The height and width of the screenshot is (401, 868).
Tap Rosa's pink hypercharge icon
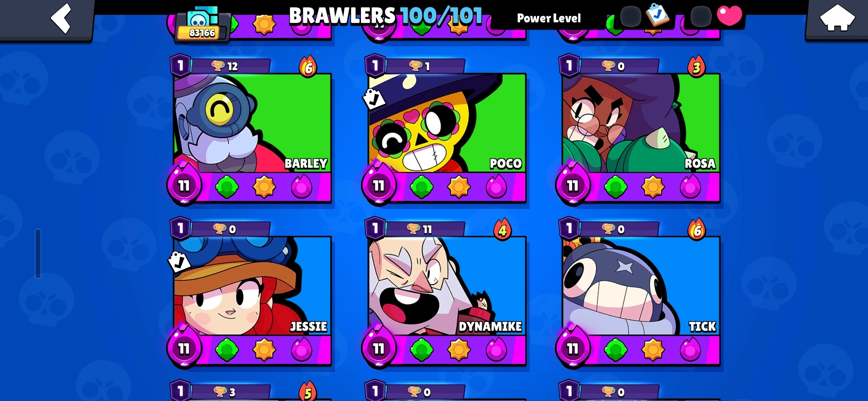click(690, 187)
